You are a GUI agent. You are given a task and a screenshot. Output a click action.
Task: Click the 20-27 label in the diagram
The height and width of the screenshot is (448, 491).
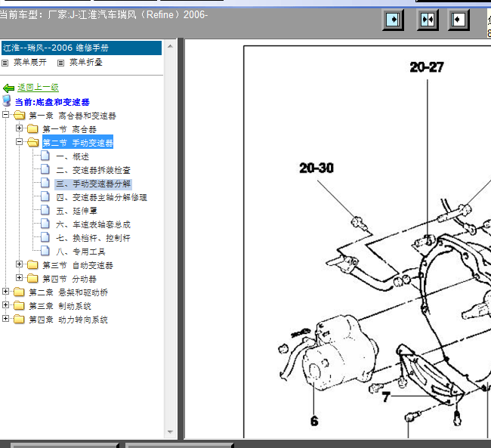point(427,67)
